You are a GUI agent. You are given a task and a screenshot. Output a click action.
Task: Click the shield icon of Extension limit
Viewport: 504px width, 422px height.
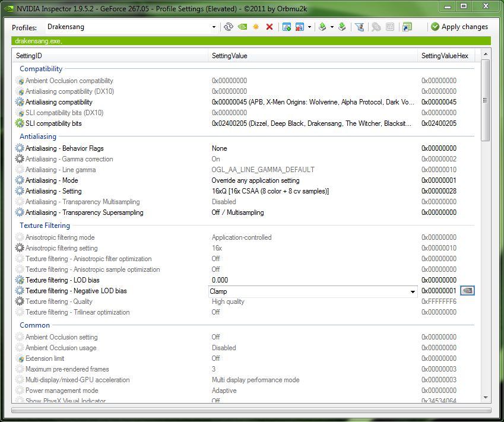tap(21, 358)
